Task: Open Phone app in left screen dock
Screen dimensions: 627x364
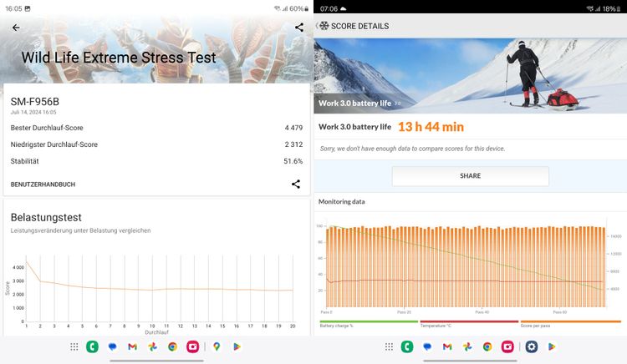Action: tap(92, 346)
